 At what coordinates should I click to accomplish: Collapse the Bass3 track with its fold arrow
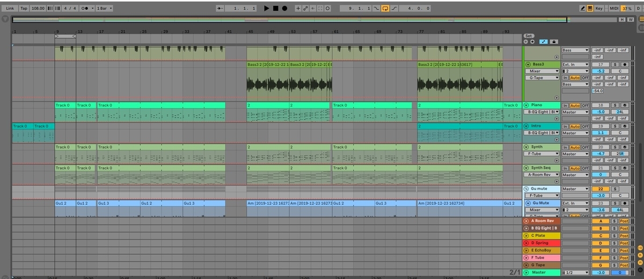528,65
